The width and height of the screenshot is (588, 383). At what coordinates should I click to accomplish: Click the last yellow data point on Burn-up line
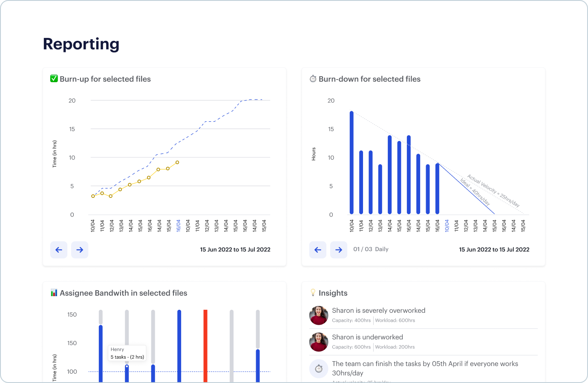tap(177, 163)
